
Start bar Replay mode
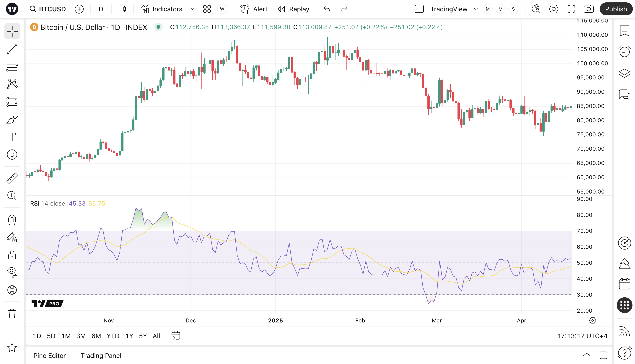[x=294, y=9]
